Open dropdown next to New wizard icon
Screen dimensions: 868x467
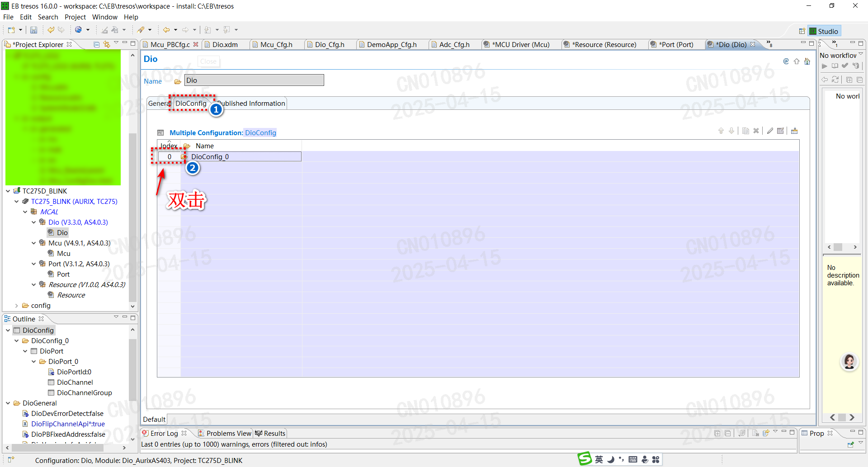click(20, 30)
